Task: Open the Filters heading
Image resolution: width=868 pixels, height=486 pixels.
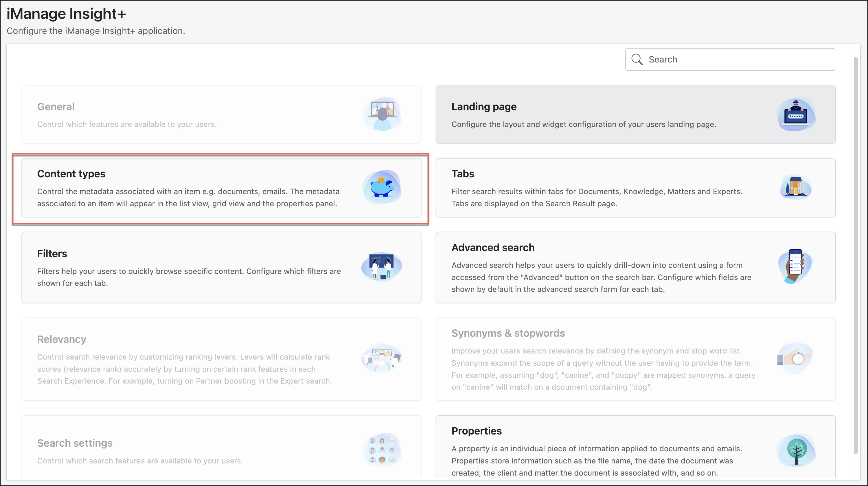Action: [52, 254]
